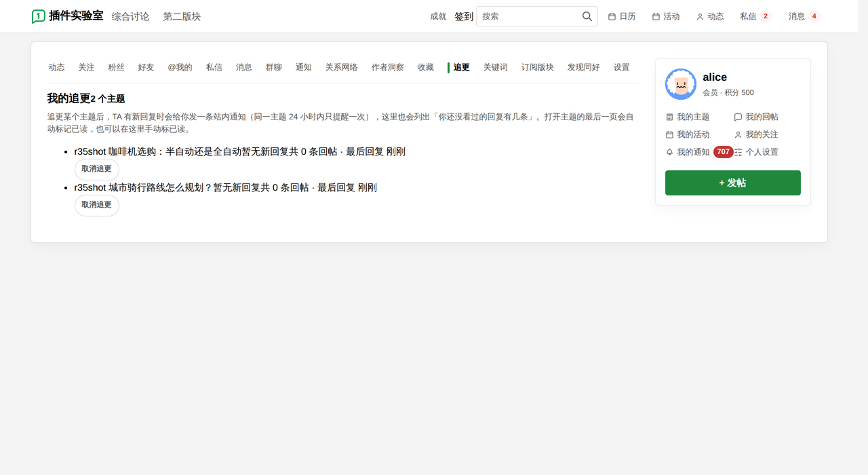Switch to the 群聊 tab
Image resolution: width=868 pixels, height=475 pixels.
(x=273, y=67)
